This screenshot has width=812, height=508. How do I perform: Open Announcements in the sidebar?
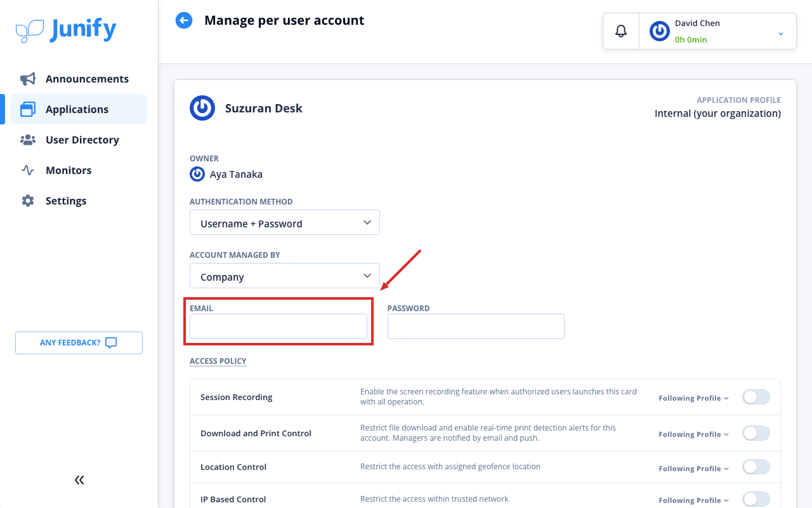pos(79,79)
